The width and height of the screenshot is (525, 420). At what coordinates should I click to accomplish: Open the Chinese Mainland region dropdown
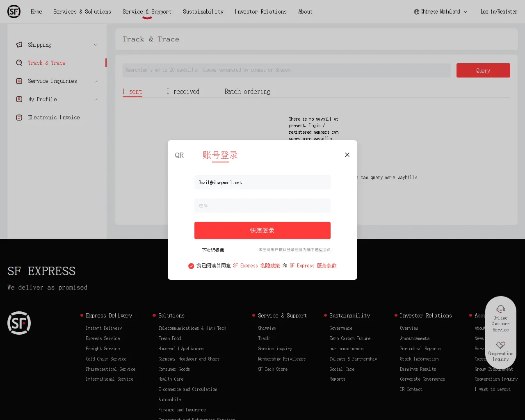pyautogui.click(x=441, y=12)
